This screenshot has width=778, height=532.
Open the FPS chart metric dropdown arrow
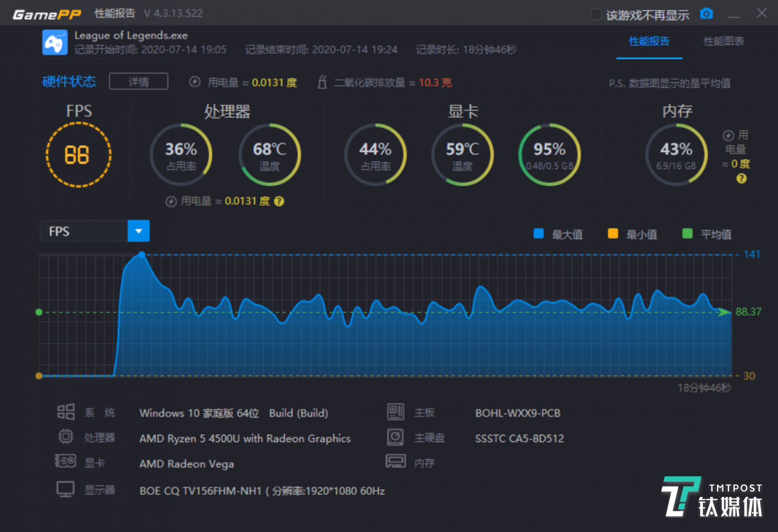138,231
